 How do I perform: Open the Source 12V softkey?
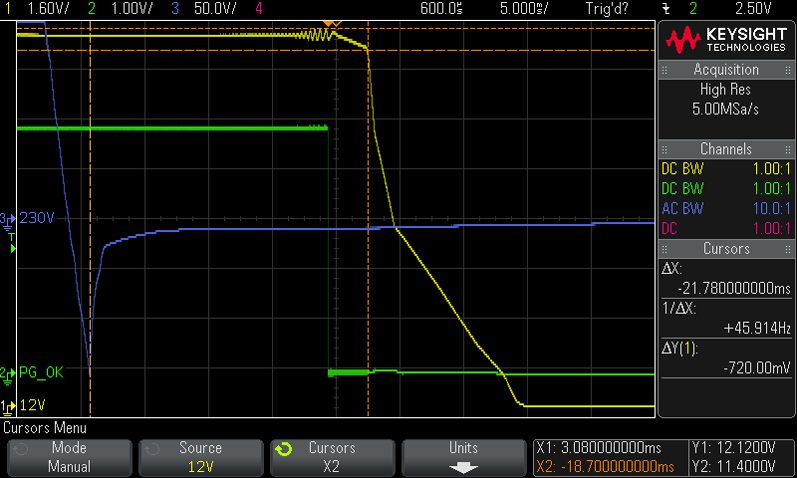pyautogui.click(x=201, y=458)
